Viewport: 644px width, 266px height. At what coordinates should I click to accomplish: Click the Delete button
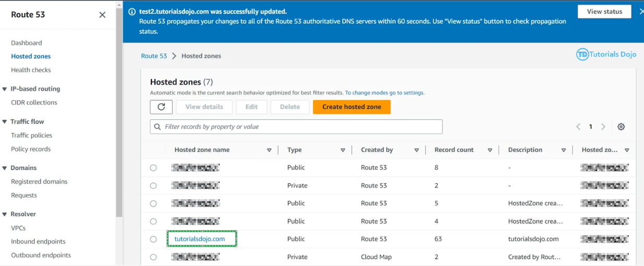pos(290,107)
